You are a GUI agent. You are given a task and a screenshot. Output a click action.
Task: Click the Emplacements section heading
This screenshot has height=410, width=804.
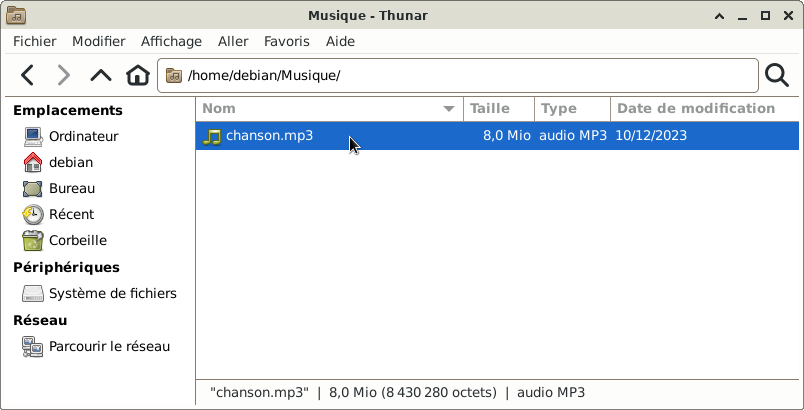pos(68,111)
